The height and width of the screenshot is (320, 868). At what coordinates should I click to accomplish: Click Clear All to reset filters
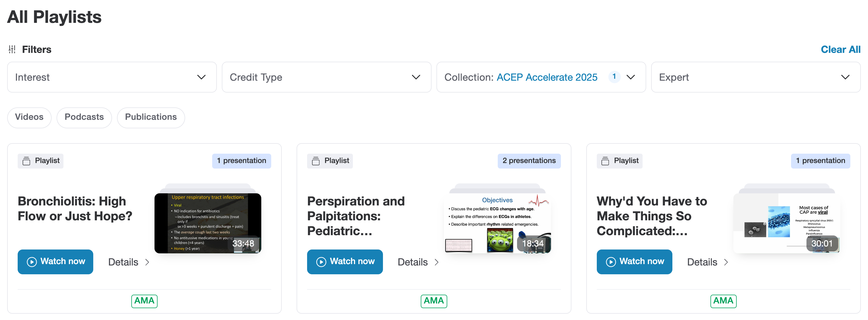click(840, 49)
